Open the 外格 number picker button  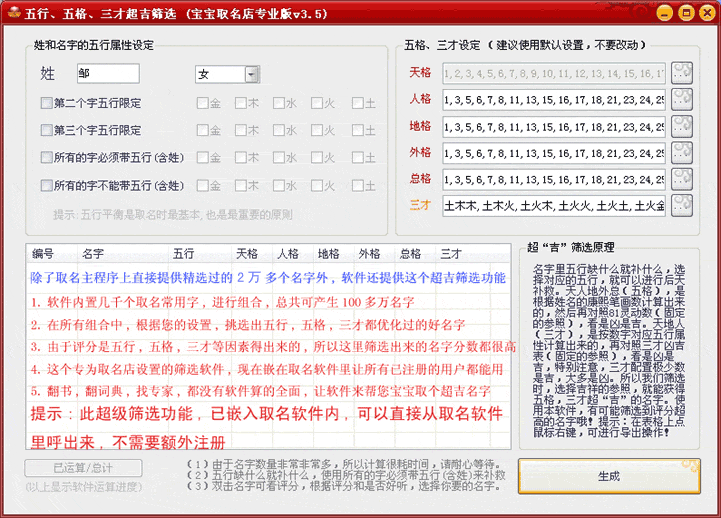pyautogui.click(x=682, y=153)
